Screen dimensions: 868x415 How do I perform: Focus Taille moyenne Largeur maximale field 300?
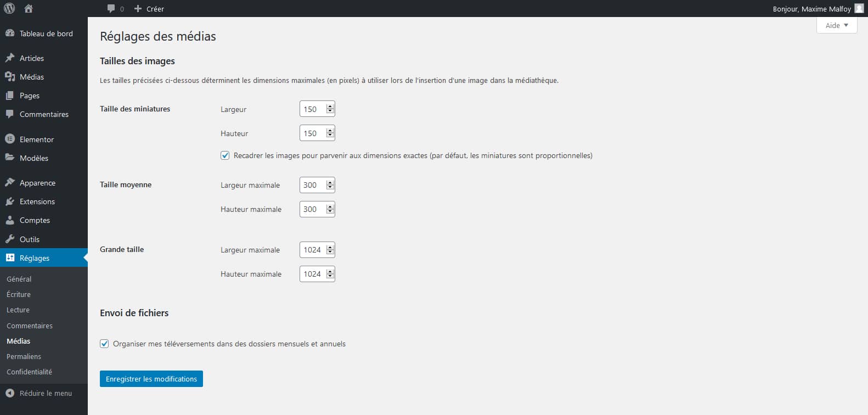coord(317,185)
